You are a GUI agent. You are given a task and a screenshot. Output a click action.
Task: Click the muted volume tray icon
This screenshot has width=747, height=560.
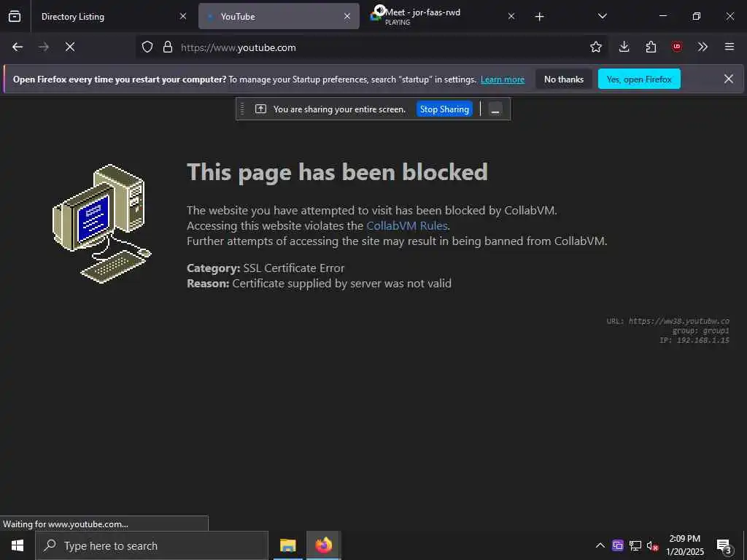click(x=653, y=546)
